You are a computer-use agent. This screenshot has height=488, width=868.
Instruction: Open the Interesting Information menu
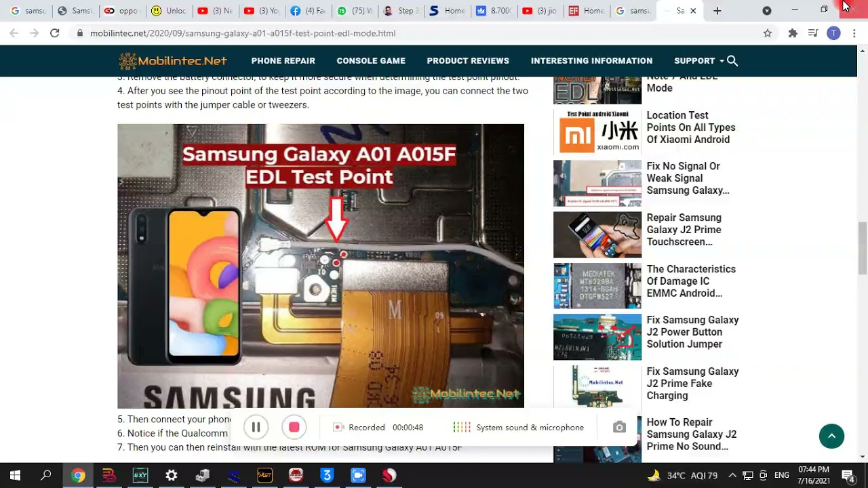(591, 61)
